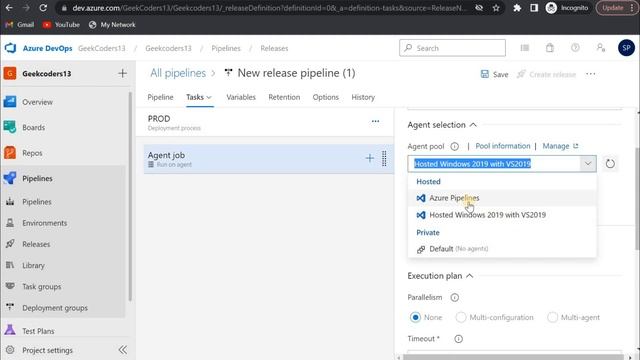Open the Gmail bookmark
The height and width of the screenshot is (360, 640).
tap(20, 24)
